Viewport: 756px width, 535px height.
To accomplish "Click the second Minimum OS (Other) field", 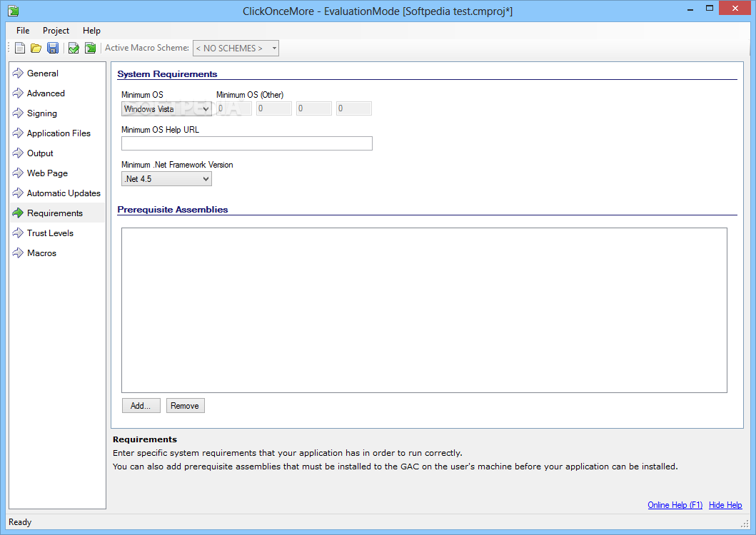I will coord(274,108).
